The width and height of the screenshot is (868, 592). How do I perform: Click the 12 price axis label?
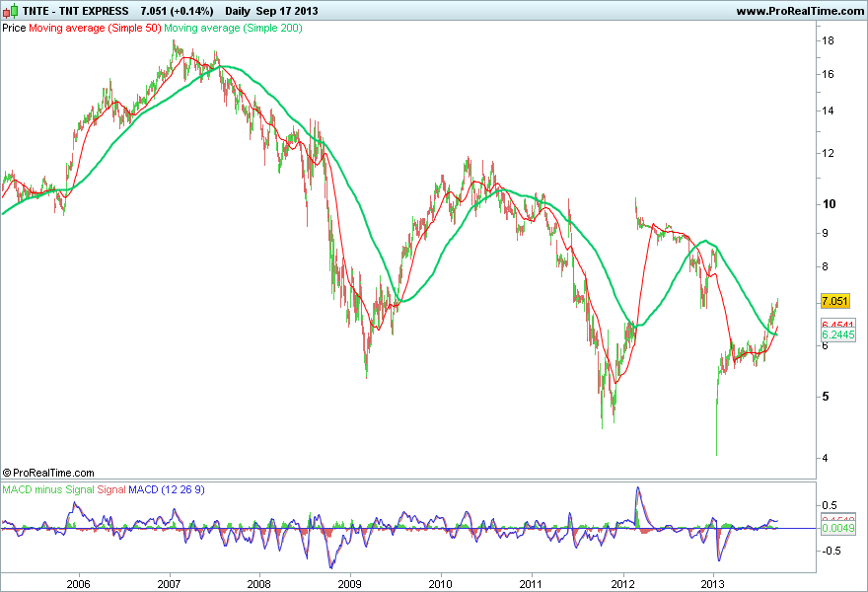pyautogui.click(x=829, y=153)
